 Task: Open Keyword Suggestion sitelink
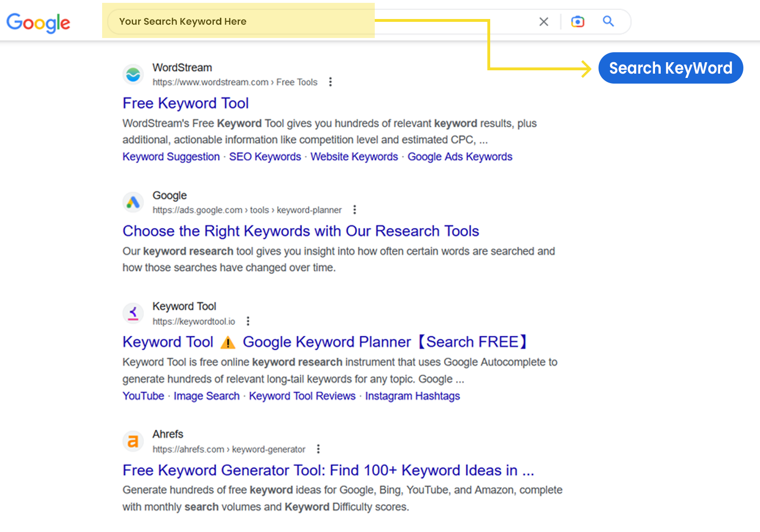pos(171,157)
